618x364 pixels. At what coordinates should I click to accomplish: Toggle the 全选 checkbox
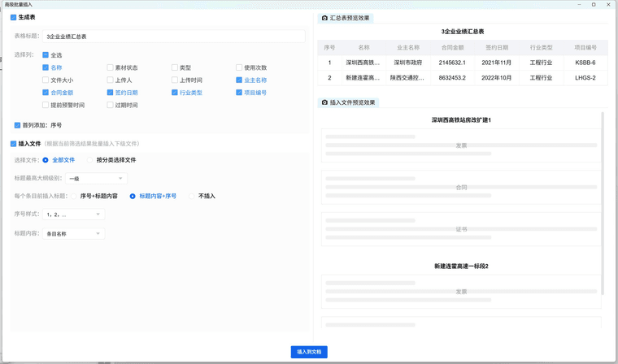coord(46,54)
